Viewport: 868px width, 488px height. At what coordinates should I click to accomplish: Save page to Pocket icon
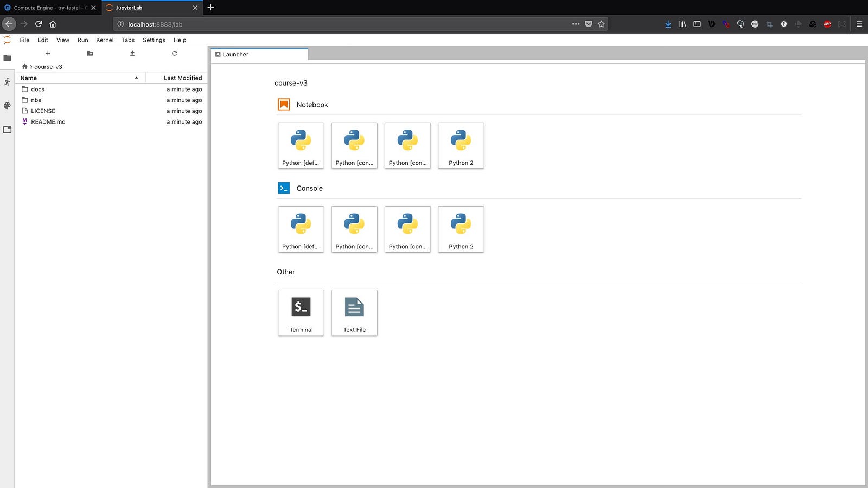[x=589, y=24]
